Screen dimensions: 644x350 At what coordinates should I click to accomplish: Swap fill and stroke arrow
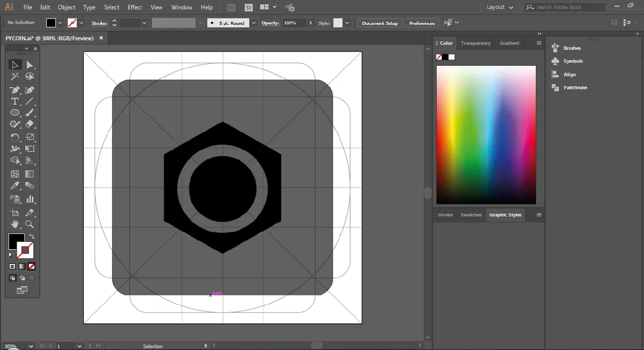pyautogui.click(x=32, y=237)
